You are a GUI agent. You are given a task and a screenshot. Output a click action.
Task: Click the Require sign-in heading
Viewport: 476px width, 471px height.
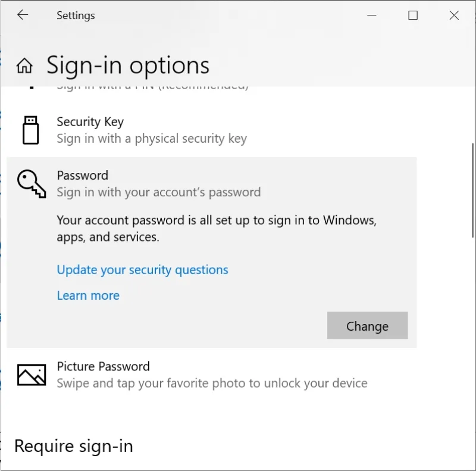(x=73, y=446)
